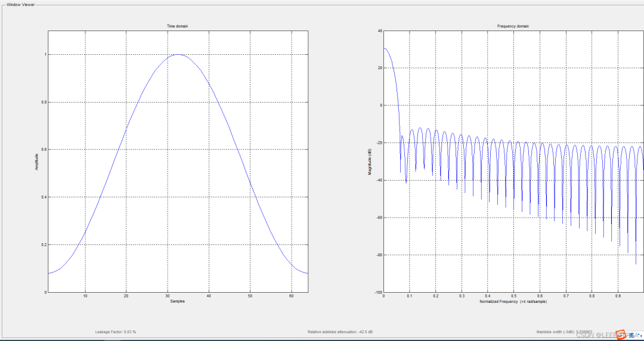The height and width of the screenshot is (341, 644).
Task: Click the Amplitude y-axis label
Action: click(x=37, y=162)
